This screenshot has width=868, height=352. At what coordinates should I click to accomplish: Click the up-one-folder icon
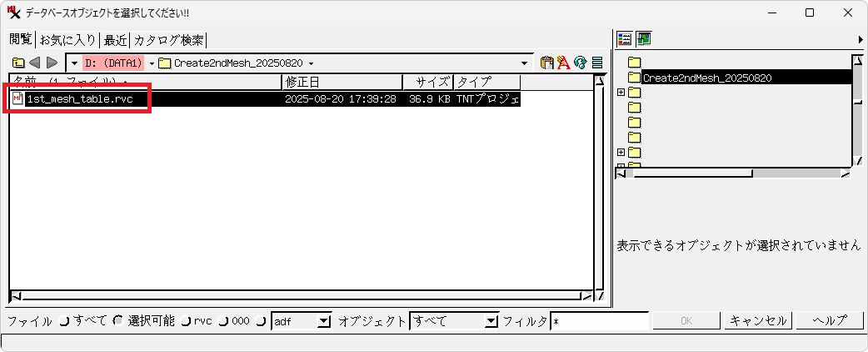click(x=17, y=63)
